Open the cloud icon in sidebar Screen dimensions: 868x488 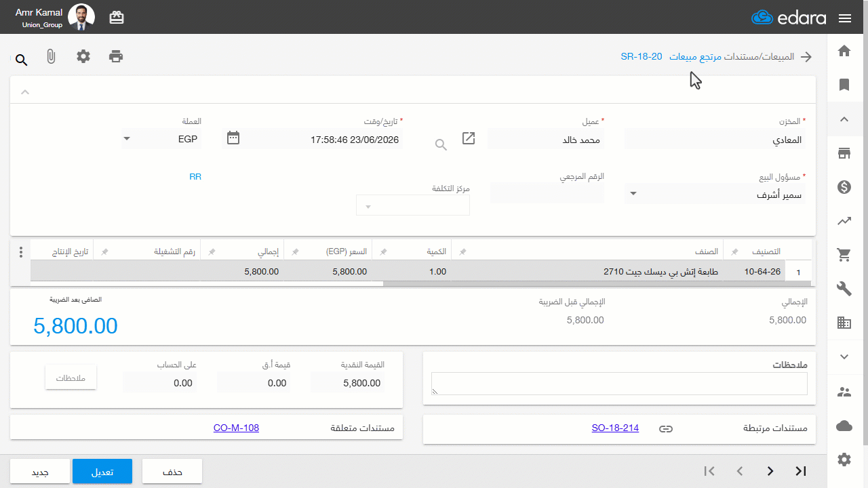click(844, 426)
